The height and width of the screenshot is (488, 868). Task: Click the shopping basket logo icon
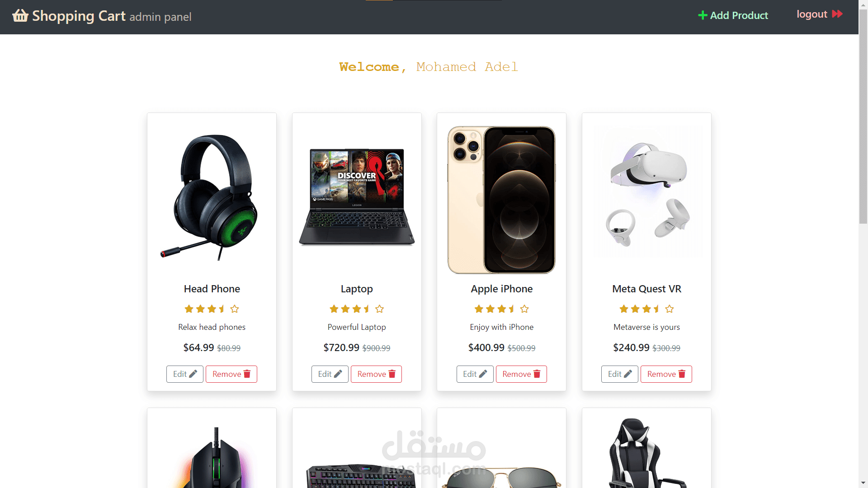tap(20, 15)
